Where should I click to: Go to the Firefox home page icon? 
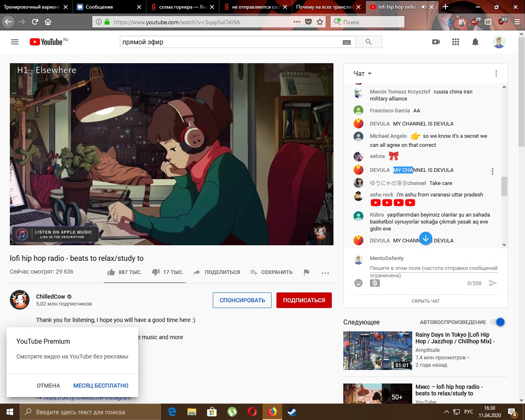click(x=48, y=22)
